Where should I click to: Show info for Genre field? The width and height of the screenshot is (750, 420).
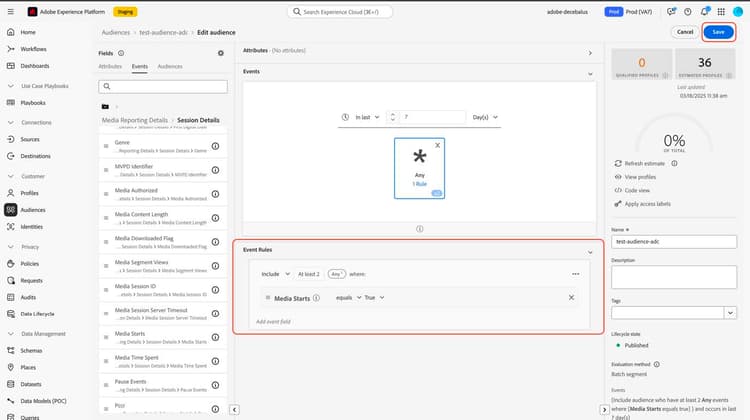click(215, 146)
